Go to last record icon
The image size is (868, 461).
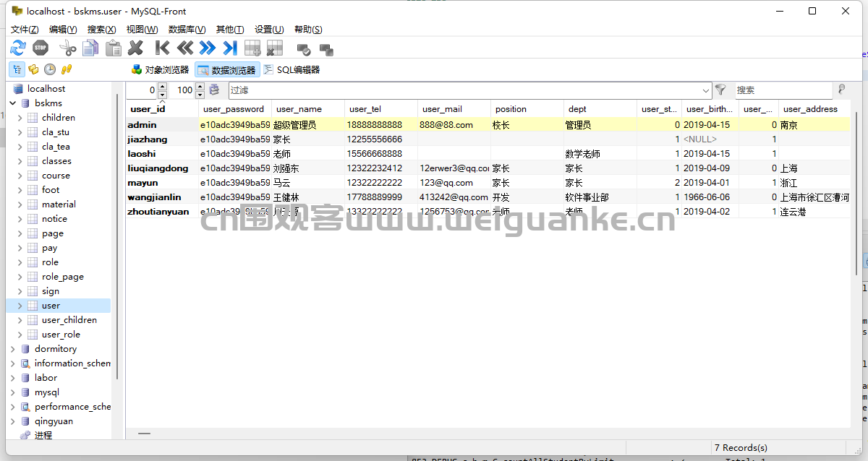tap(230, 48)
